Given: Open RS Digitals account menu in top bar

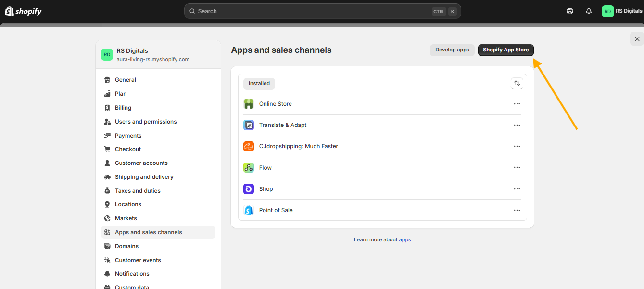Looking at the screenshot, I should click(x=622, y=11).
